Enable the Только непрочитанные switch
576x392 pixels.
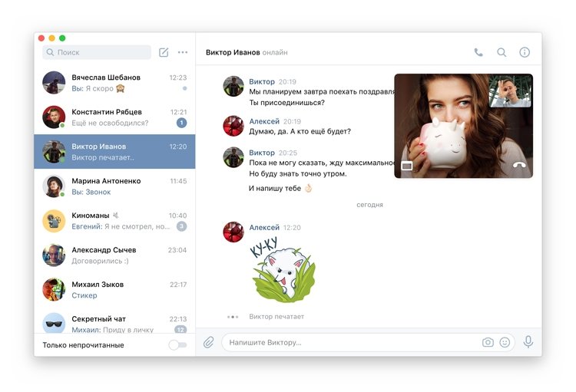pos(178,345)
